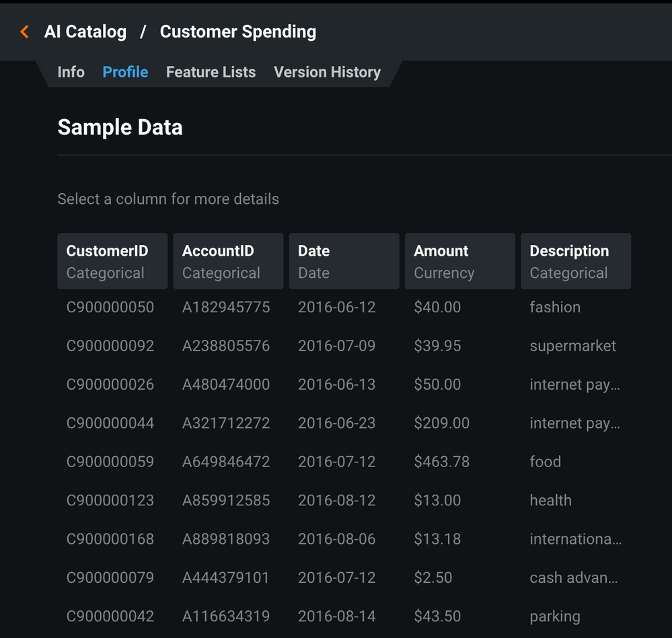
Task: Click the Customer Spending title
Action: [x=238, y=32]
